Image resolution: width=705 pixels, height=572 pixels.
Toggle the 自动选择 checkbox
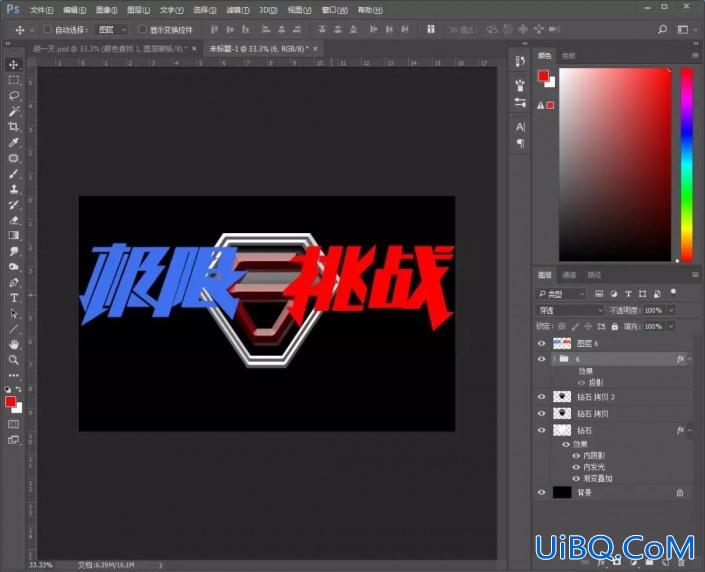point(47,30)
